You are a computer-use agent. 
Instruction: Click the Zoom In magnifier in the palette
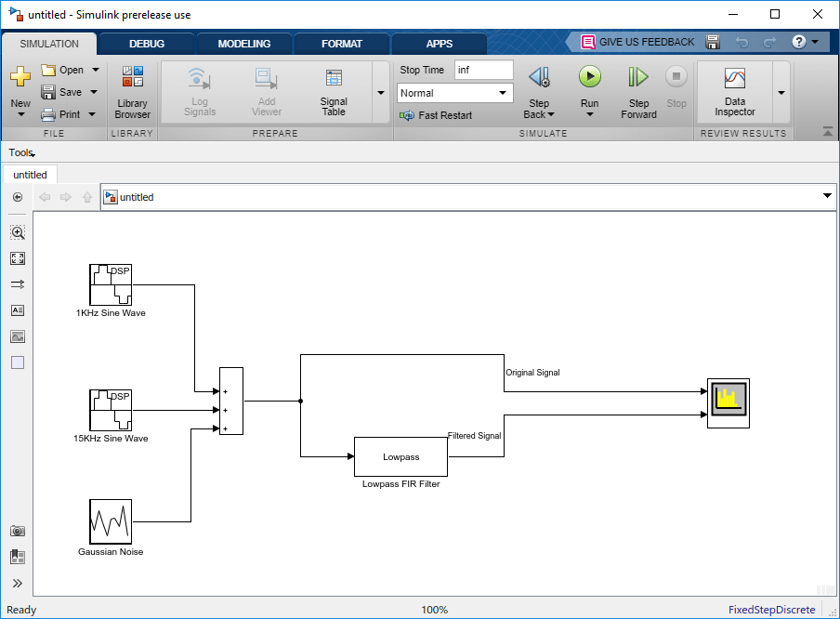click(18, 232)
